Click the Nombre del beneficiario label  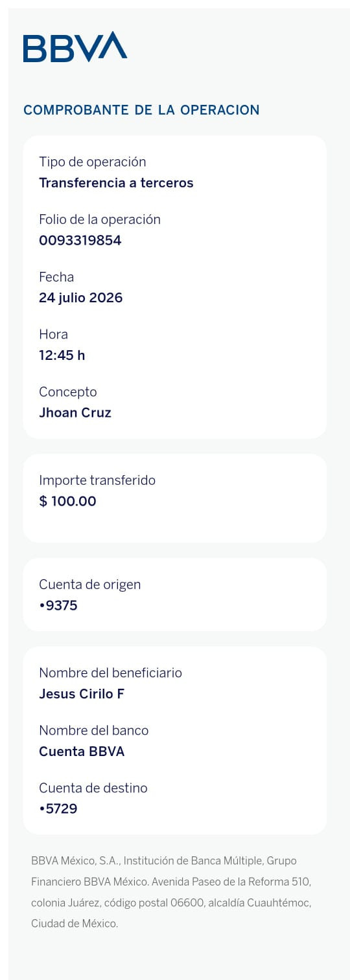(110, 673)
